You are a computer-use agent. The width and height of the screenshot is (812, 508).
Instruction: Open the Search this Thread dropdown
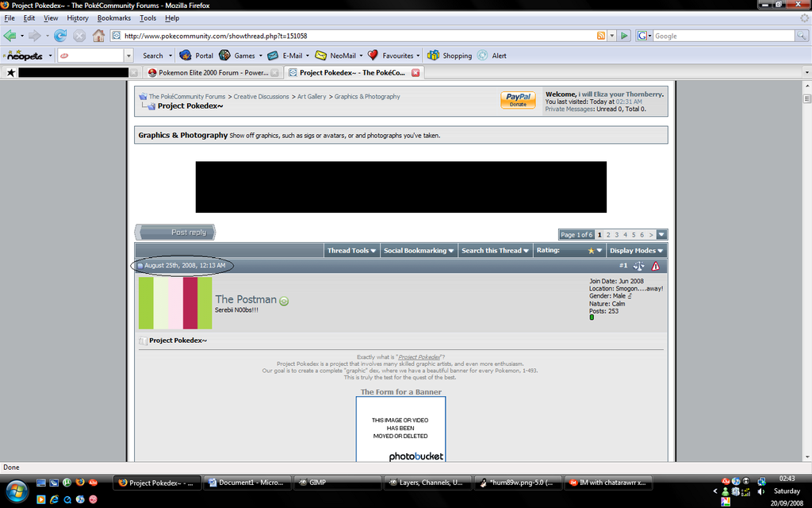495,250
